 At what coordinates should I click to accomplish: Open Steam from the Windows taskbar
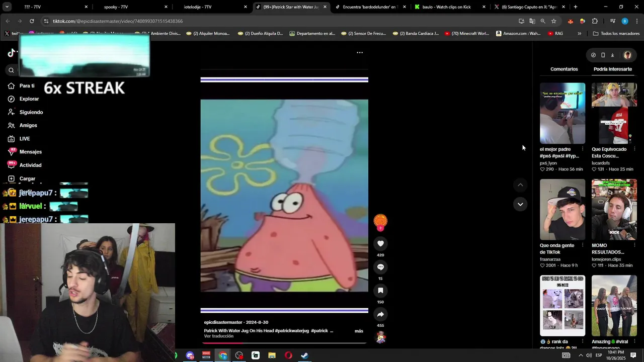click(x=304, y=355)
